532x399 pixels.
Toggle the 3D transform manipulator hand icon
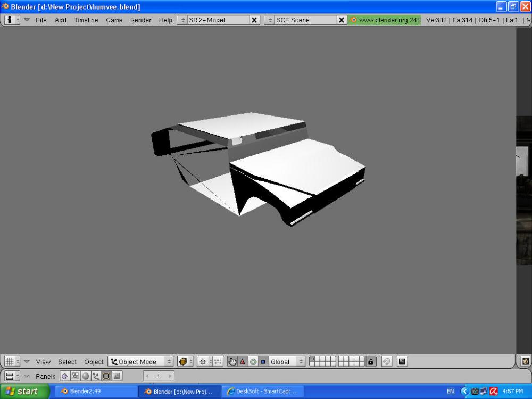232,362
